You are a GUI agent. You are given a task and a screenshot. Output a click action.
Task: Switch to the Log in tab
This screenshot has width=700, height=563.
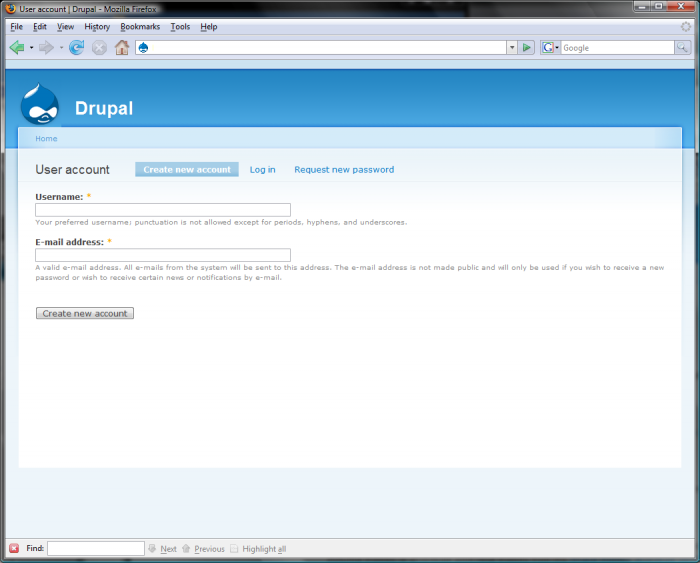pos(262,170)
